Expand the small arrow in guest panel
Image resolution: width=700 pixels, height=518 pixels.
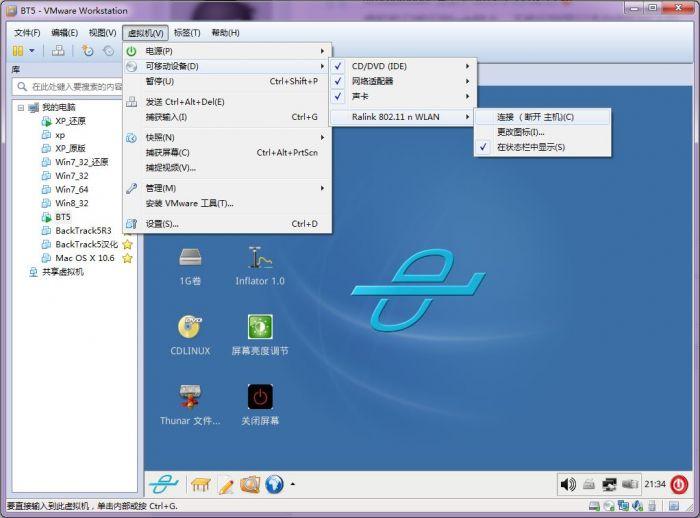[x=293, y=484]
